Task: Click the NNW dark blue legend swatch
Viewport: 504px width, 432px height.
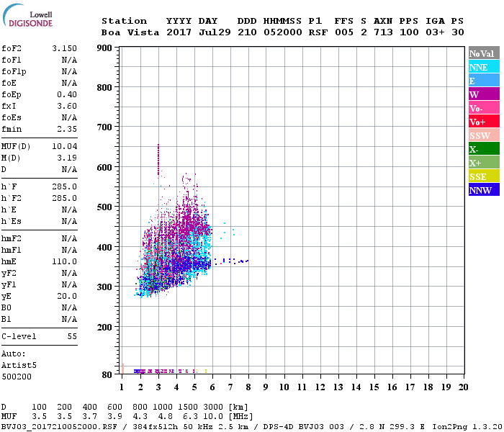Action: coord(484,189)
